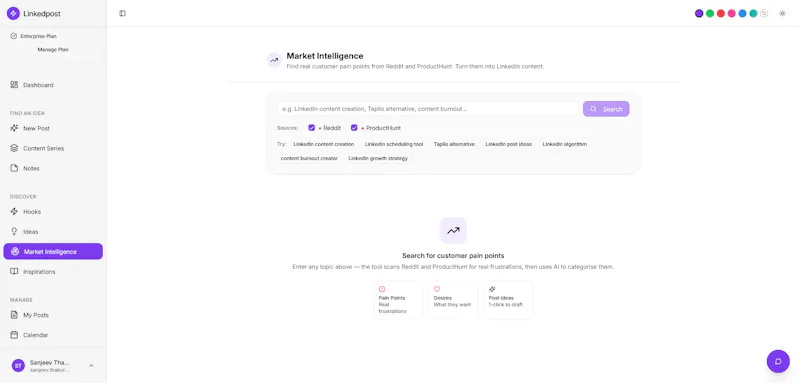
Task: Try the 'content burnout creator' suggestion
Action: 309,159
